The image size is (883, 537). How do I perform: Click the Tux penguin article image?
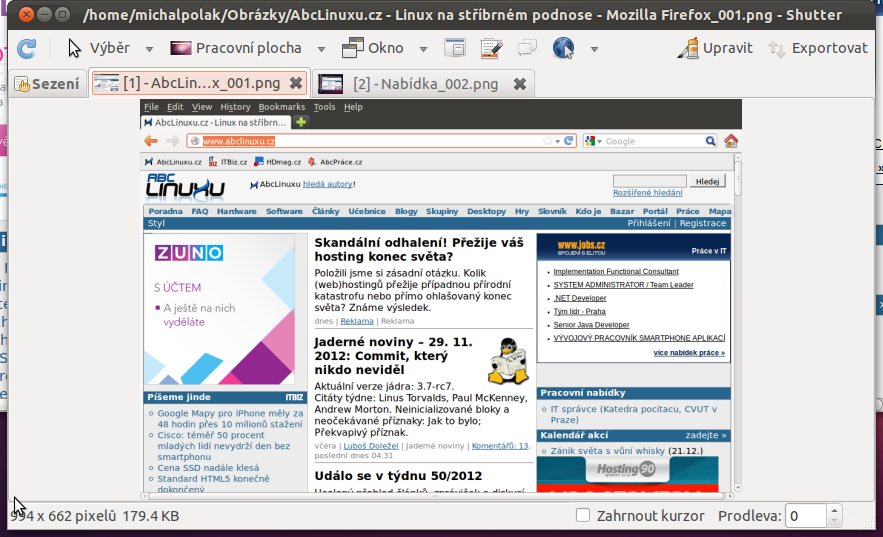(509, 361)
